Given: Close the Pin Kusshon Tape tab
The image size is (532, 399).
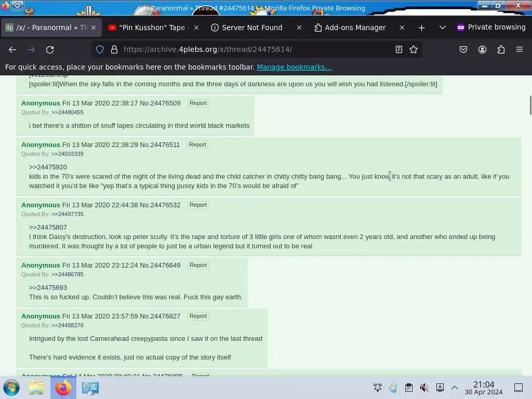Looking at the screenshot, I should point(196,28).
